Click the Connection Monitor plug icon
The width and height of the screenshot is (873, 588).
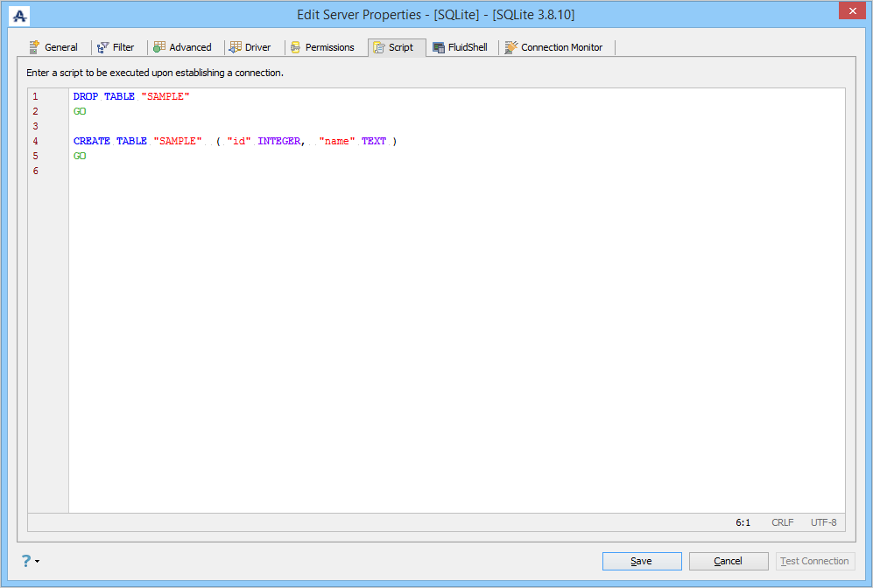click(x=511, y=47)
